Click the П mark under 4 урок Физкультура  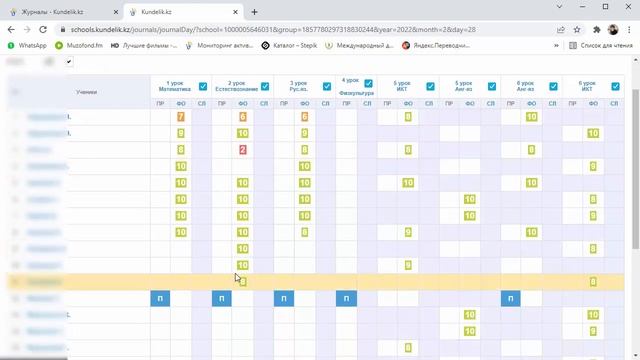(x=346, y=298)
